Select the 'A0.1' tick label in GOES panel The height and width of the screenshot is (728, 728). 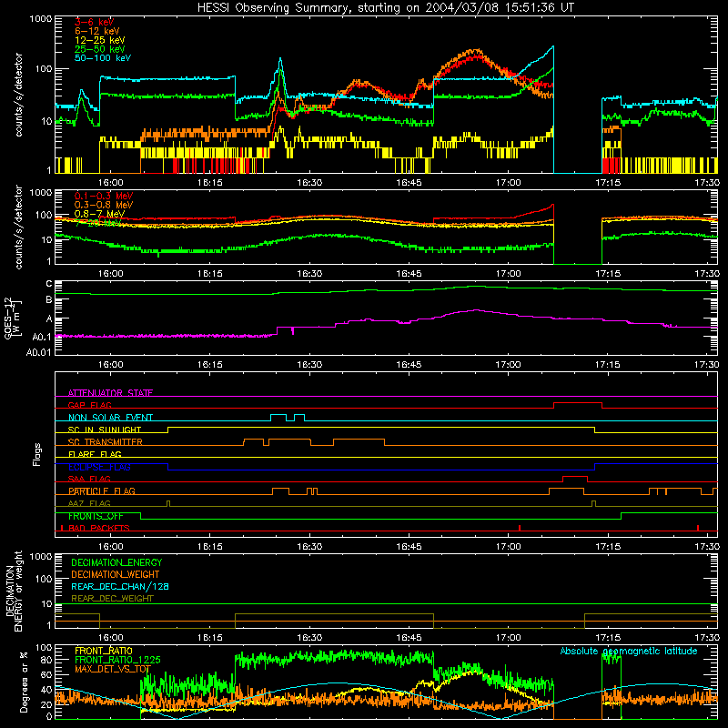(x=42, y=337)
